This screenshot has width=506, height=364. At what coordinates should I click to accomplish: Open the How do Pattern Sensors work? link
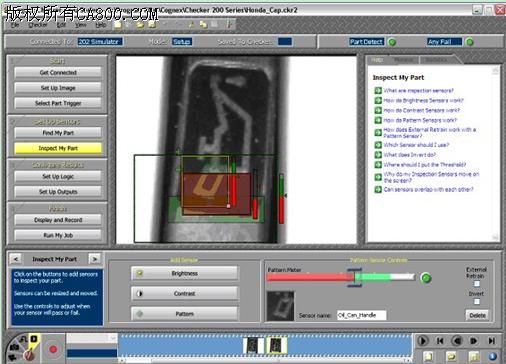tap(420, 120)
